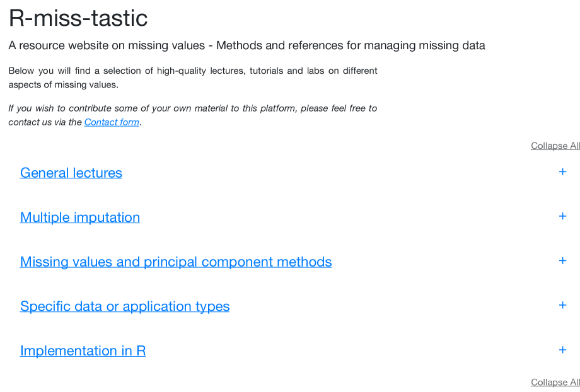This screenshot has height=392, width=580.
Task: Click the top Collapse All link
Action: pos(555,146)
